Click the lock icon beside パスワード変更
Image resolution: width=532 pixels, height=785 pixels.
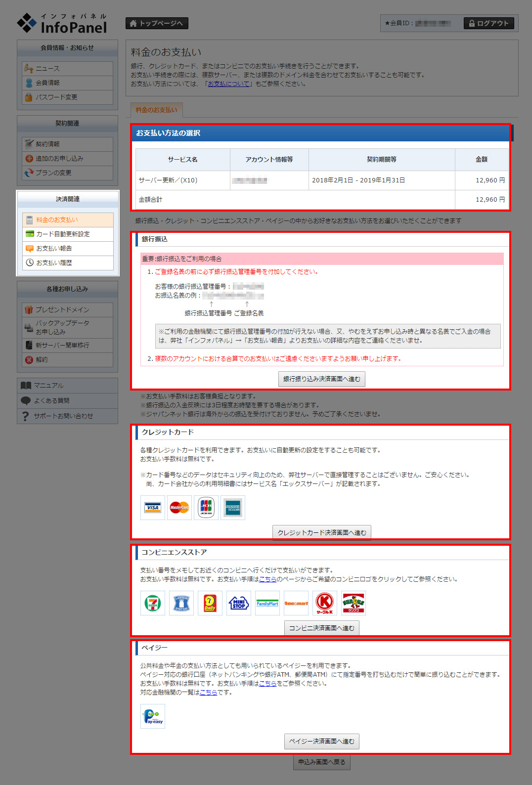[x=29, y=97]
